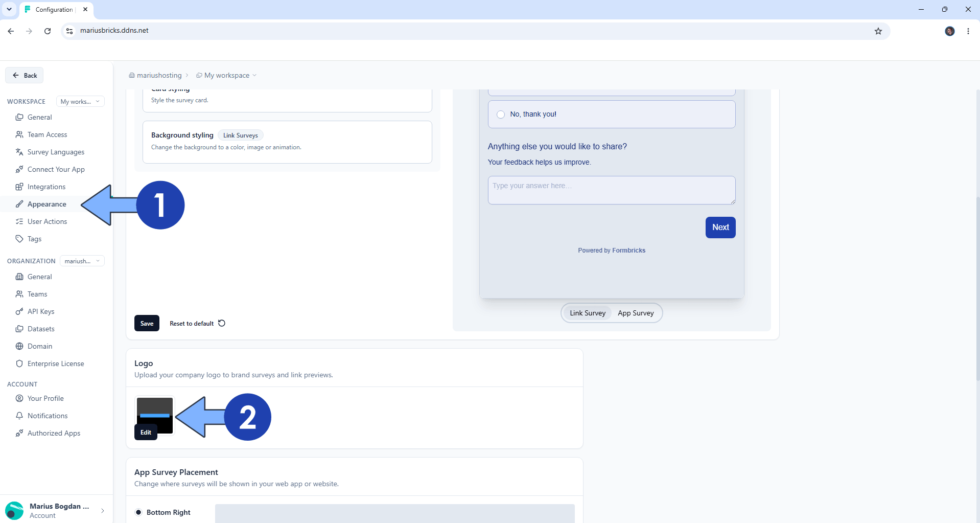980x523 pixels.
Task: Click the 'Type your answer here' field
Action: pyautogui.click(x=612, y=190)
